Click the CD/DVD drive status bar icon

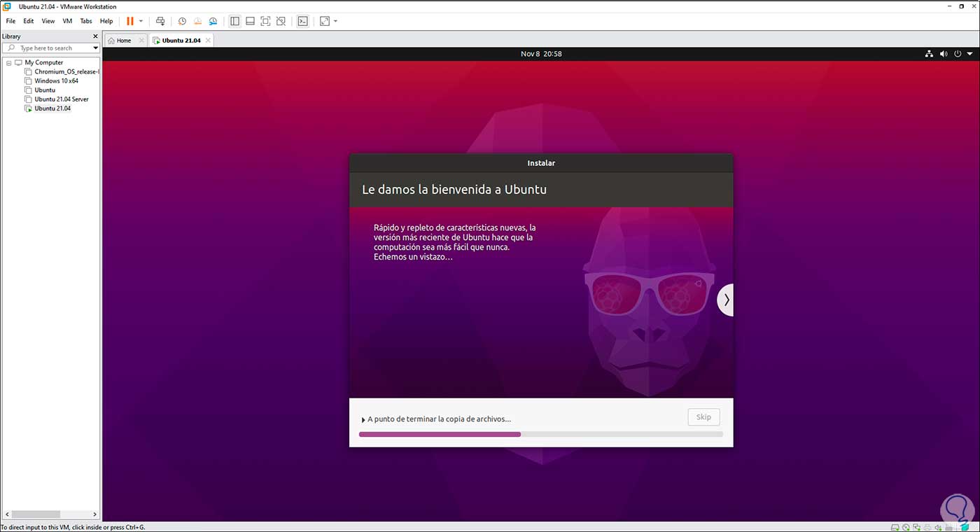pyautogui.click(x=906, y=527)
